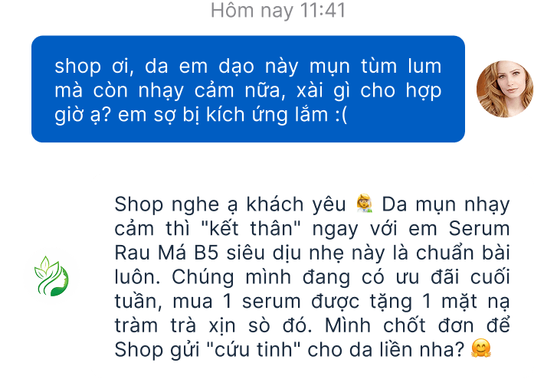Viewport: 557px width, 392px height.
Task: Select the blue customer message bubble
Action: coord(248,89)
